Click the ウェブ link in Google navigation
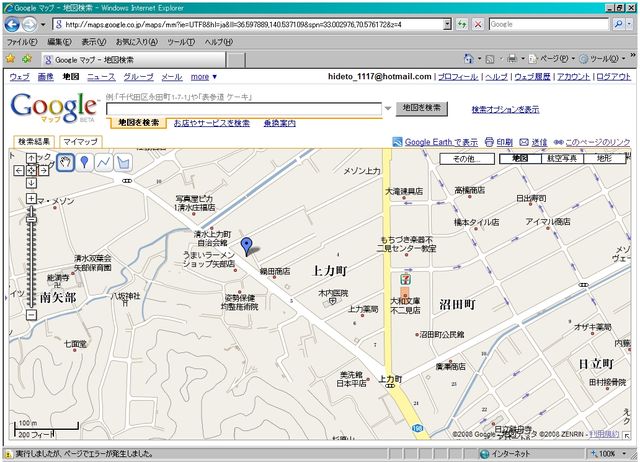Image resolution: width=640 pixels, height=462 pixels. click(x=19, y=77)
